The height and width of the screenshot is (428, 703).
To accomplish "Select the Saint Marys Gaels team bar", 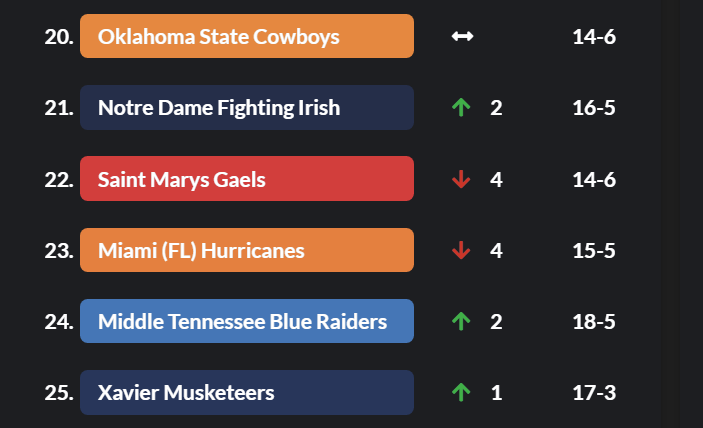I will 246,179.
